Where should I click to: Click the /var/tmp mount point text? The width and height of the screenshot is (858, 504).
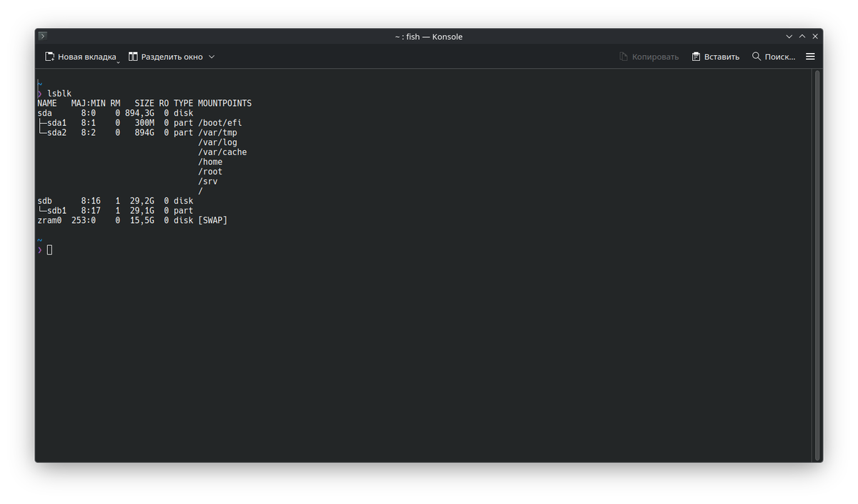pyautogui.click(x=217, y=133)
